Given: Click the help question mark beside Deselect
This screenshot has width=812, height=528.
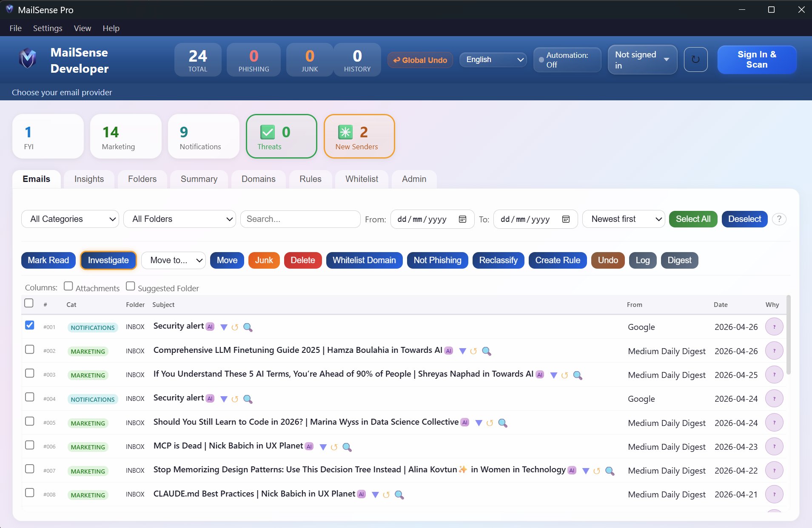Looking at the screenshot, I should (779, 219).
